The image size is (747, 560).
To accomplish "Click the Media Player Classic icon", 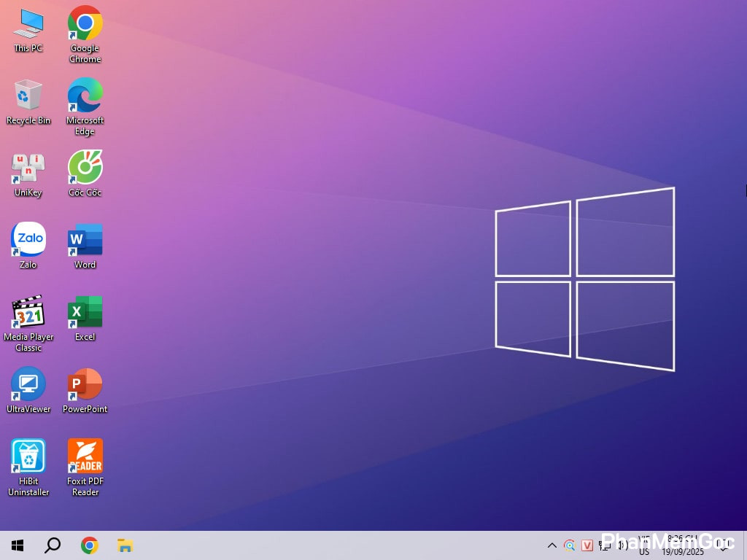I will [x=28, y=311].
